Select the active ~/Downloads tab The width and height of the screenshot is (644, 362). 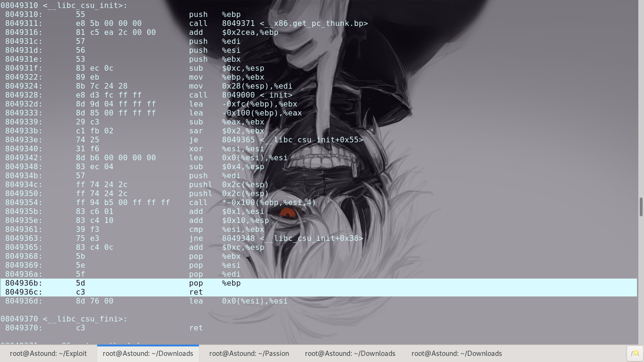coord(148,354)
